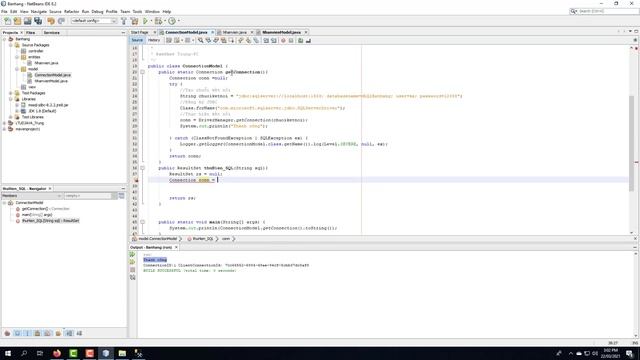Viewport: 640px width, 360px height.
Task: Switch to the Files panel tab
Action: click(x=31, y=32)
